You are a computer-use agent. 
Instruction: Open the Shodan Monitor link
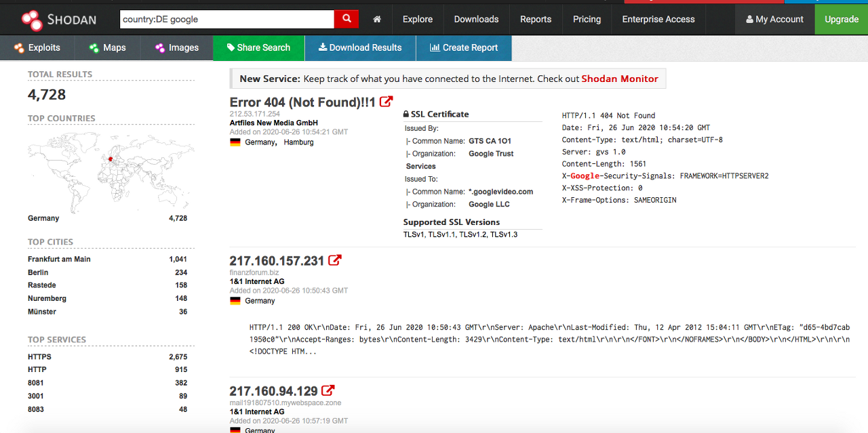coord(620,79)
